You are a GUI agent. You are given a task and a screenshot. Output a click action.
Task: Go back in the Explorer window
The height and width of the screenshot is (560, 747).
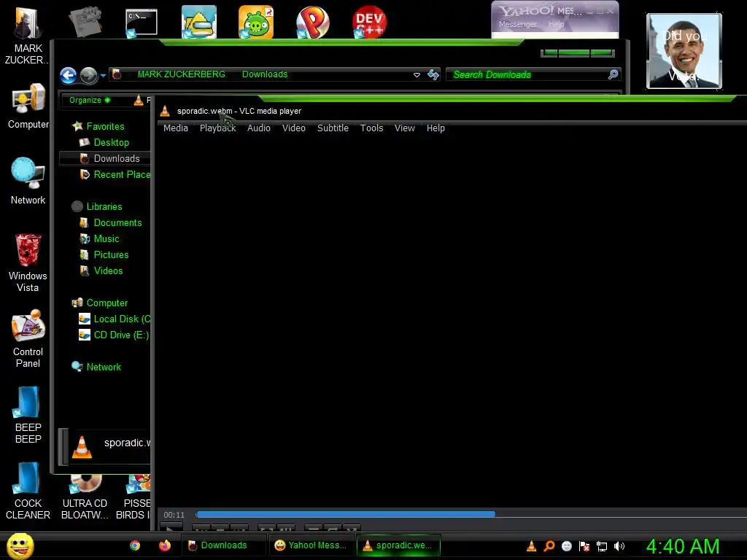coord(68,75)
